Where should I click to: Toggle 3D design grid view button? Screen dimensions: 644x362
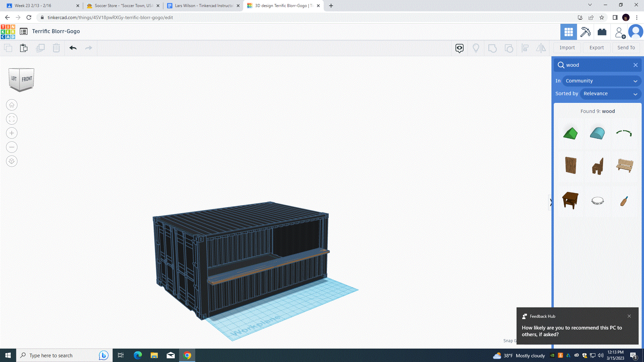(x=569, y=32)
